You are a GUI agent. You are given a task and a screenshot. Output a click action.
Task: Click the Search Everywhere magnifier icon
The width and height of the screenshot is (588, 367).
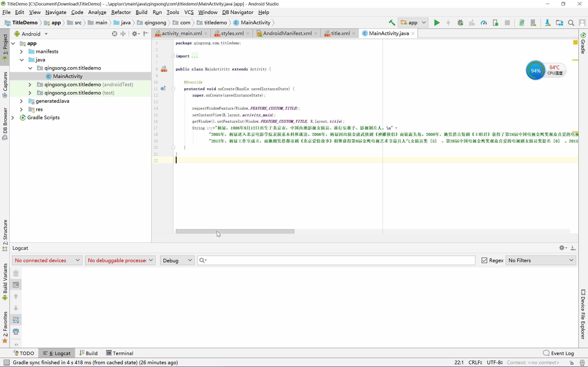tap(571, 23)
